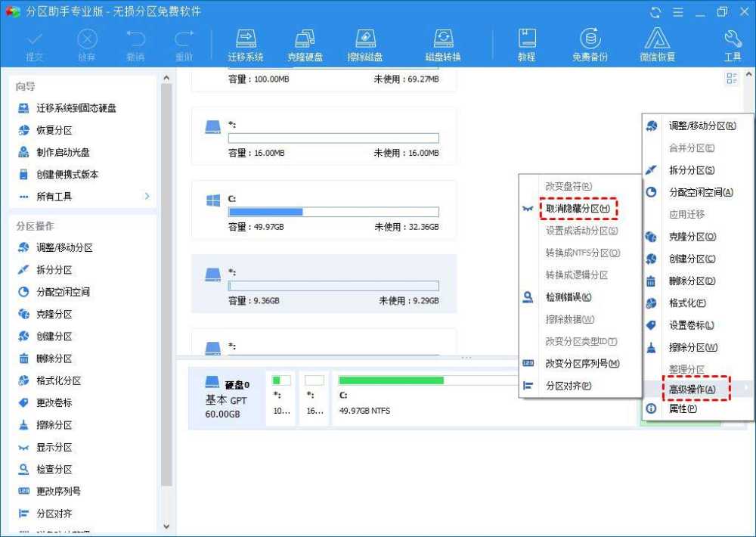Open the 工具 wrench icon
Viewport: 756px width, 537px height.
(732, 43)
